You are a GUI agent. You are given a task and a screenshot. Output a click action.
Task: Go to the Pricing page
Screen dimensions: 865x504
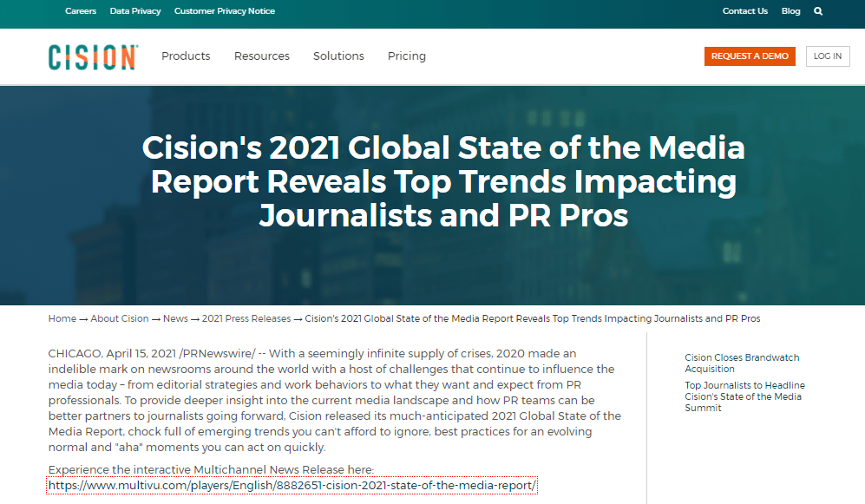407,56
